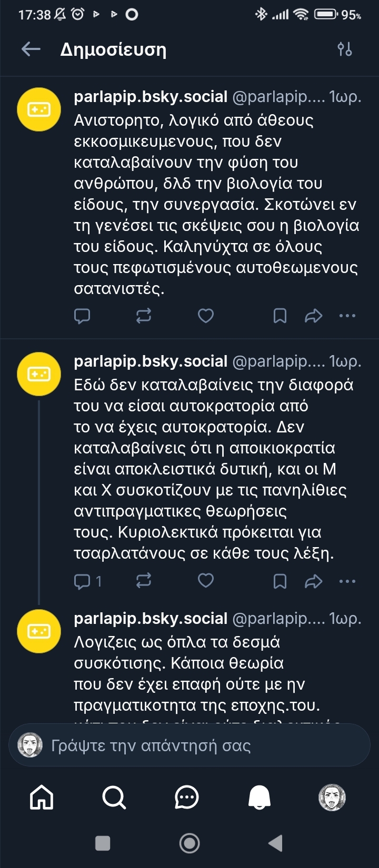Open thread display settings icon
Viewport: 379px width, 868px height.
[344, 49]
